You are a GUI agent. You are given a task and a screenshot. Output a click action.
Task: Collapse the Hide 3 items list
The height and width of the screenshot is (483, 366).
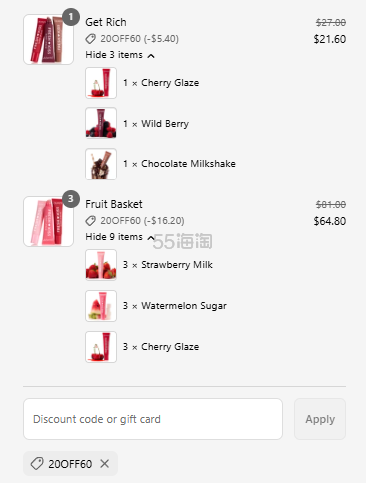pyautogui.click(x=120, y=55)
